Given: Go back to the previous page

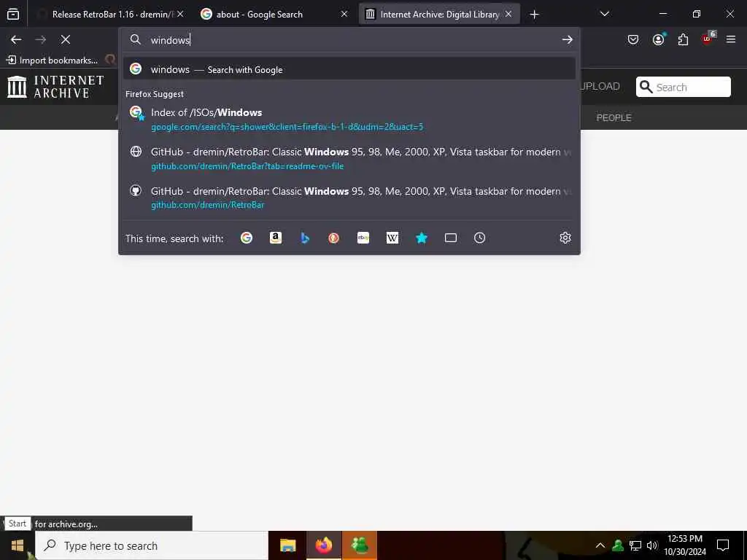Looking at the screenshot, I should pyautogui.click(x=16, y=39).
